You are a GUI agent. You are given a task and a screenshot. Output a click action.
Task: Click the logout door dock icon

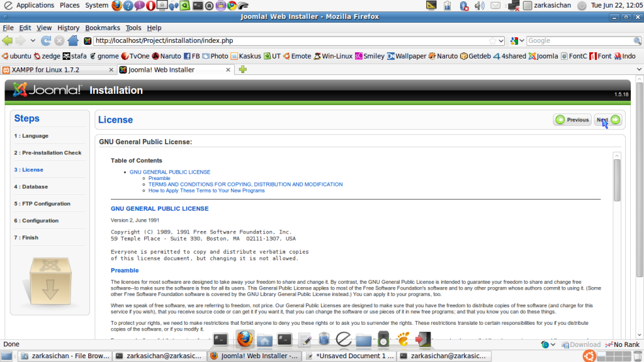pyautogui.click(x=423, y=339)
